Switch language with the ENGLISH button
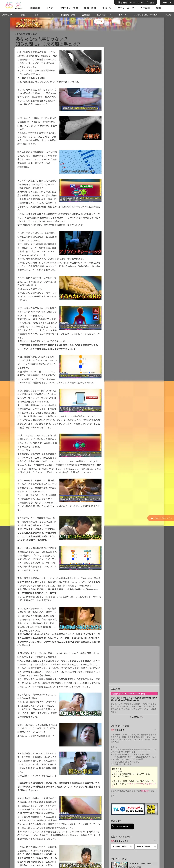Viewport: 174px width, 868px height. [x=167, y=2]
